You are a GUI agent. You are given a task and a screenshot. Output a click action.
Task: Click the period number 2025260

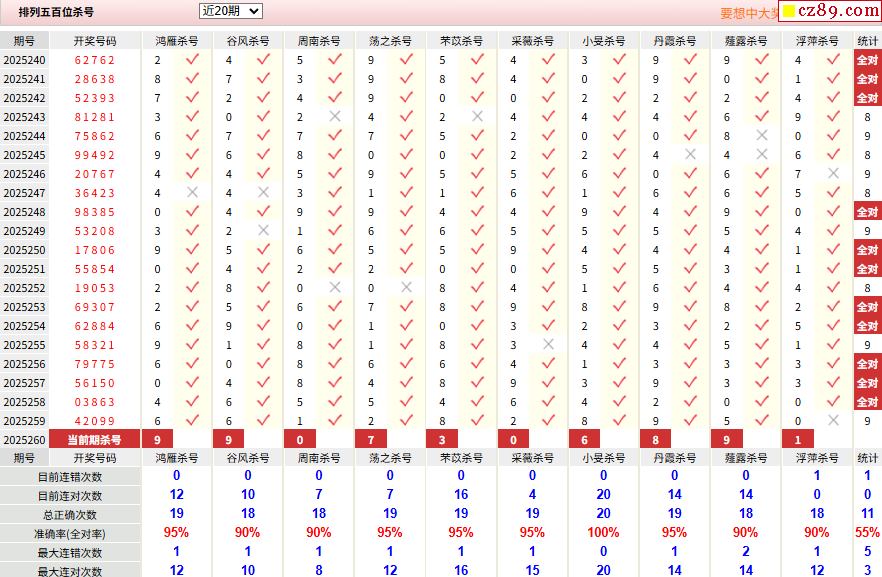(24, 440)
